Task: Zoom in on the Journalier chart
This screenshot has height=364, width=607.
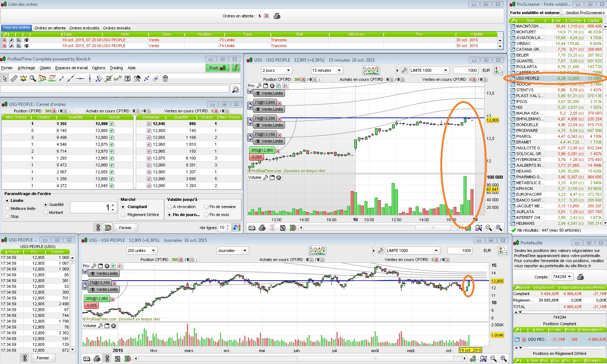Action: point(504,359)
